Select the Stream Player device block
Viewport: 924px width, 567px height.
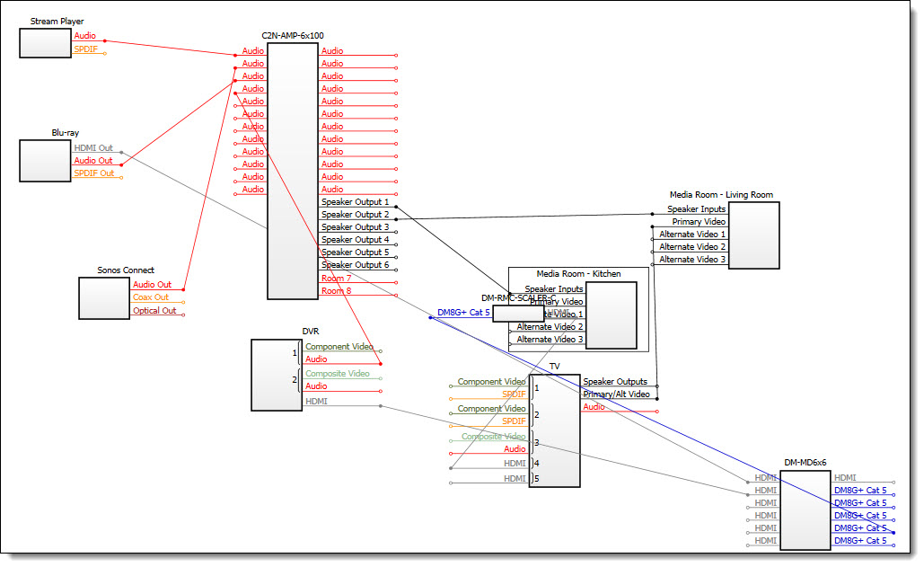coord(46,43)
